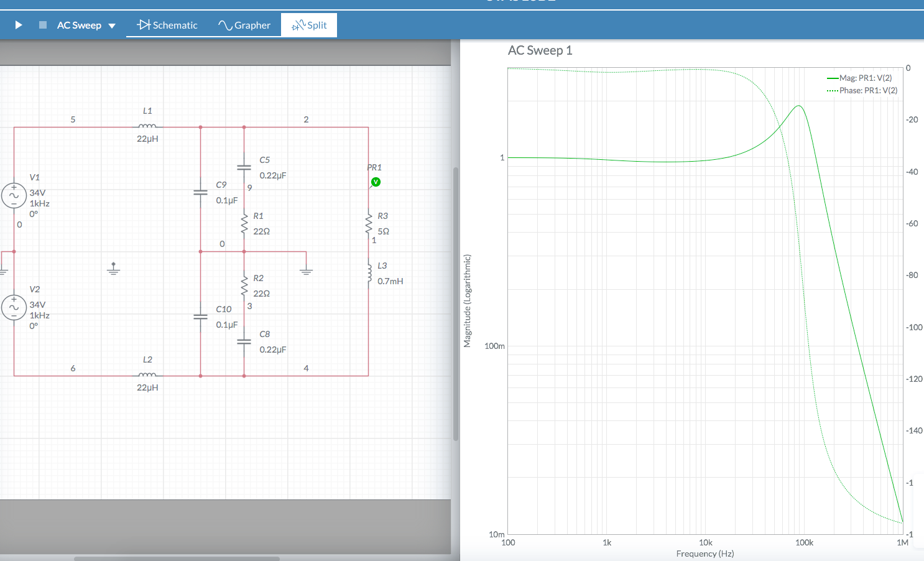Click the 0.7mH value of L3
Viewport: 924px width, 561px height.
pyautogui.click(x=390, y=281)
